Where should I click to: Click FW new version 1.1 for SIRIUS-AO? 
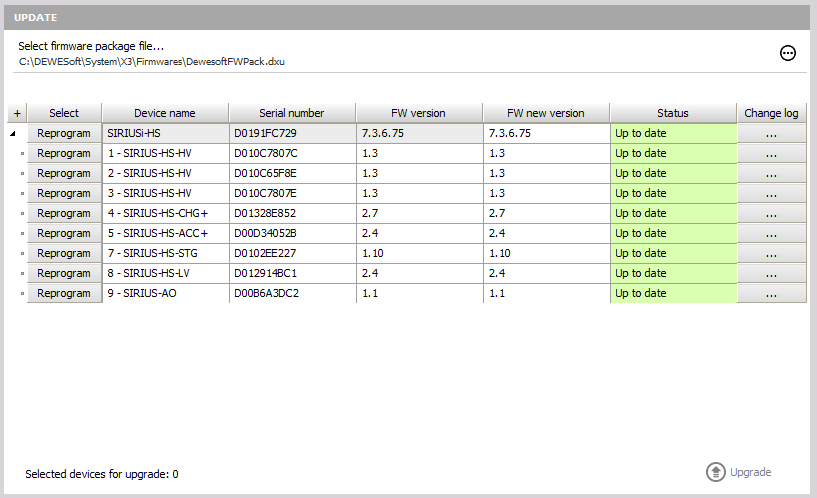[547, 293]
